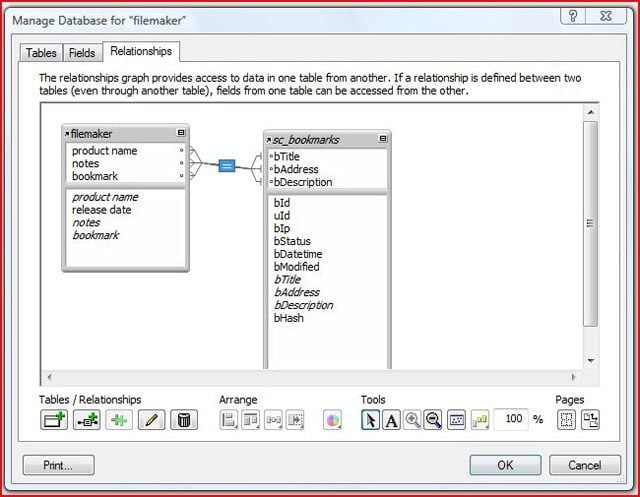Viewport: 640px width, 497px height.
Task: Select the sc_bookmarks table title
Action: [x=306, y=140]
